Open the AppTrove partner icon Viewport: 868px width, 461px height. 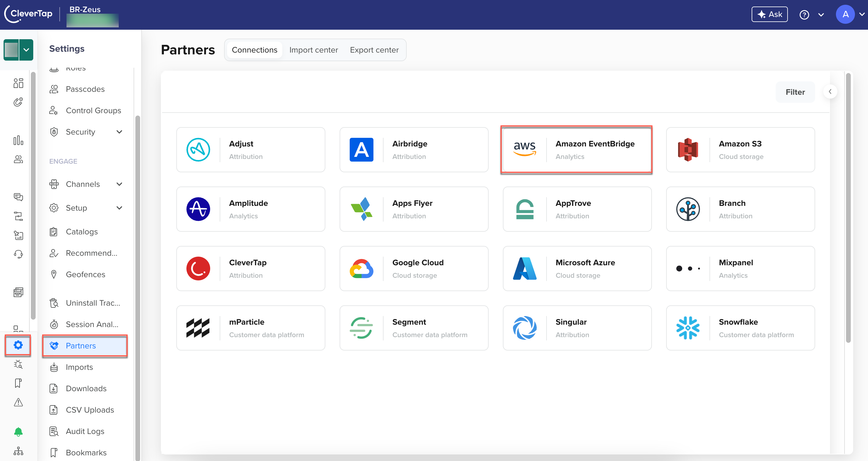tap(525, 209)
